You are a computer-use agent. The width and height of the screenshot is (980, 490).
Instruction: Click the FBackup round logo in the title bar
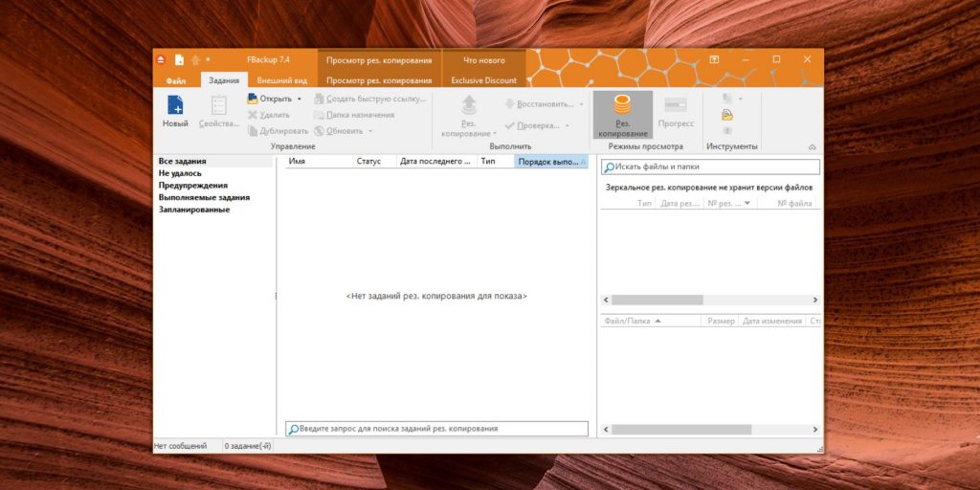(x=162, y=59)
